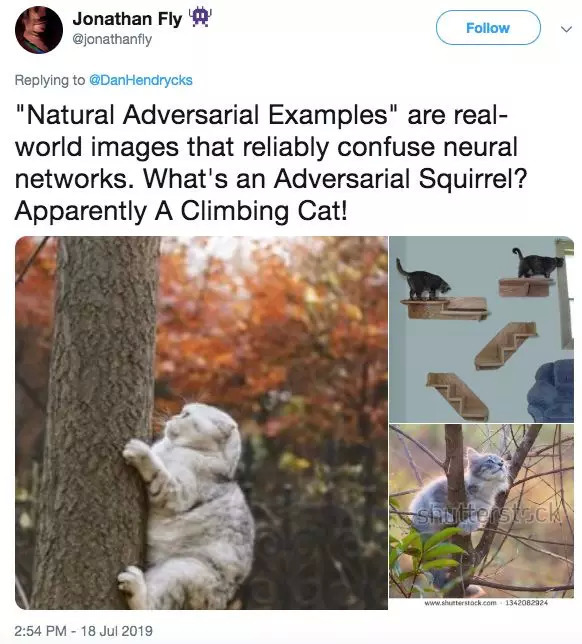This screenshot has height=644, width=582.
Task: Click the tweet text about Adversarial Squirrel
Action: (x=271, y=163)
